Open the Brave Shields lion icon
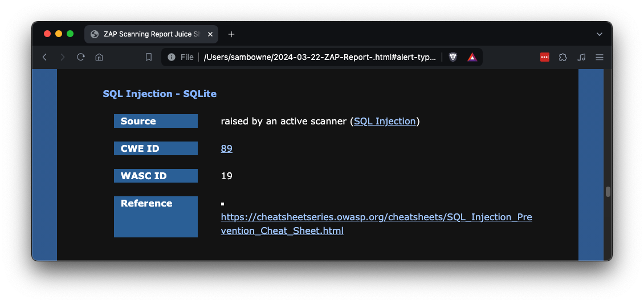Screen dimensions: 644x303 click(453, 57)
